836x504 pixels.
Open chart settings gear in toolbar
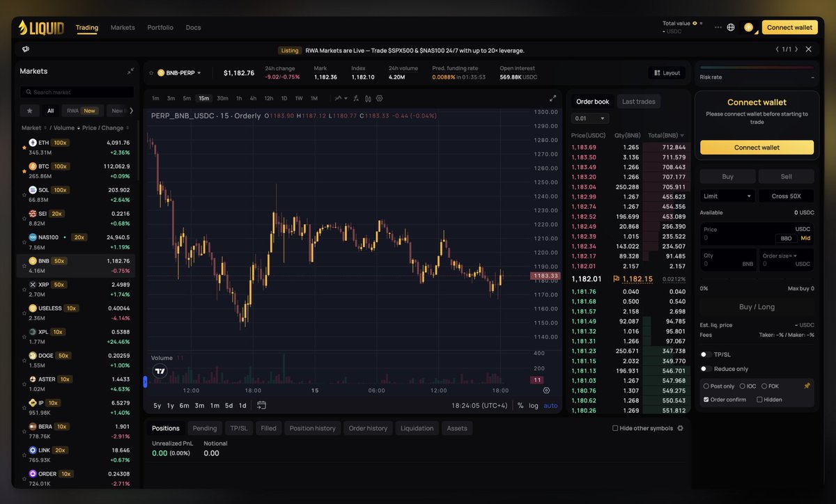click(380, 98)
